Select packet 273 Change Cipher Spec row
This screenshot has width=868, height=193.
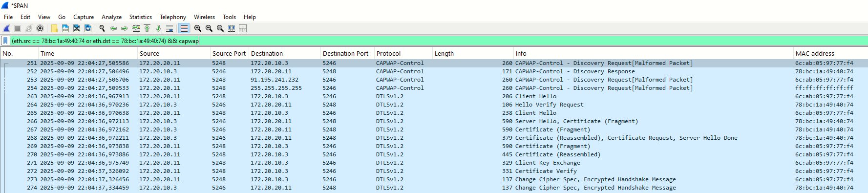click(434, 179)
